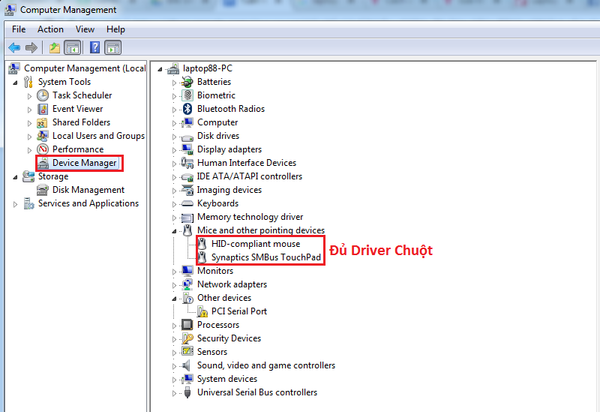
Task: Open the File menu
Action: point(18,29)
